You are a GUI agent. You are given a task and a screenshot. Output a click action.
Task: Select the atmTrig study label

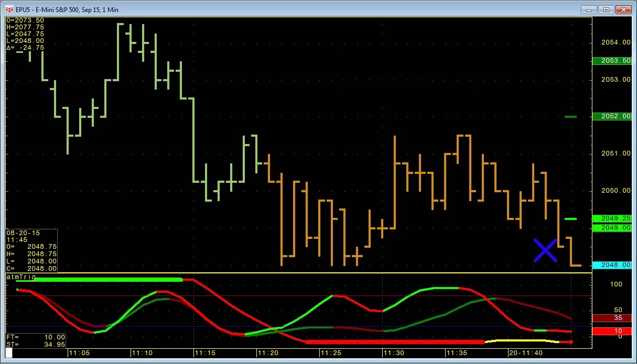tap(20, 277)
